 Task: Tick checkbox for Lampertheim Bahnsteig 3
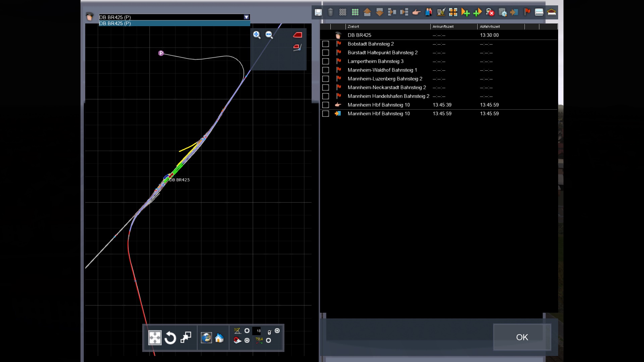325,61
